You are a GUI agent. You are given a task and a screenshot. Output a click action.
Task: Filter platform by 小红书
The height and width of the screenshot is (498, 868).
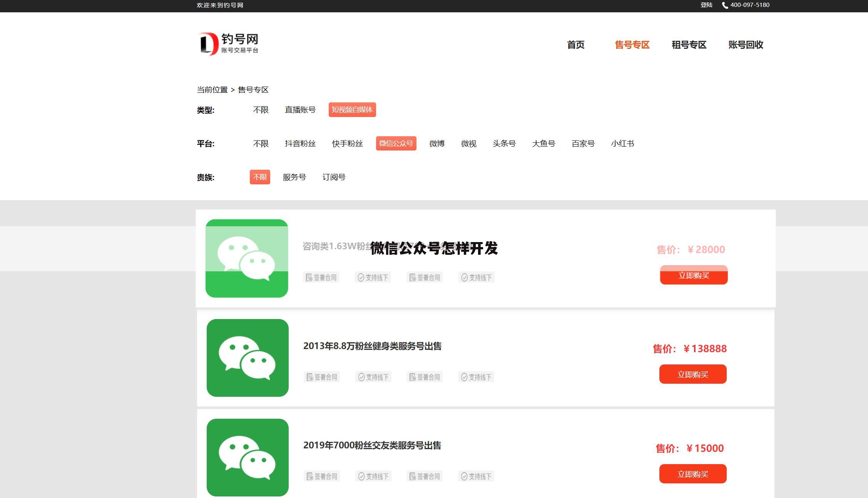[x=622, y=144]
